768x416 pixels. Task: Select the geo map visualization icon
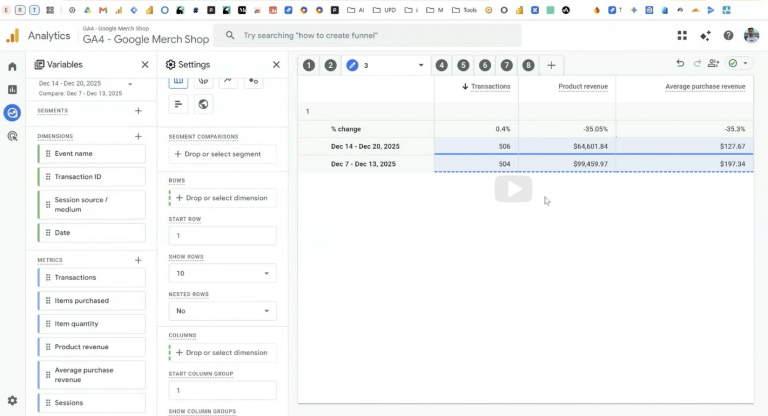click(203, 104)
